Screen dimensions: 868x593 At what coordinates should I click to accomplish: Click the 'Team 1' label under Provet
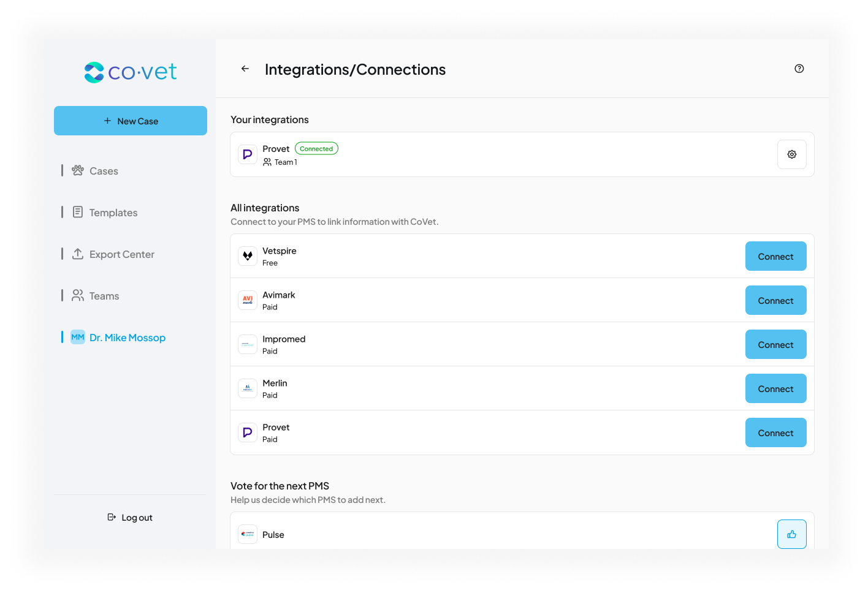[x=286, y=162]
